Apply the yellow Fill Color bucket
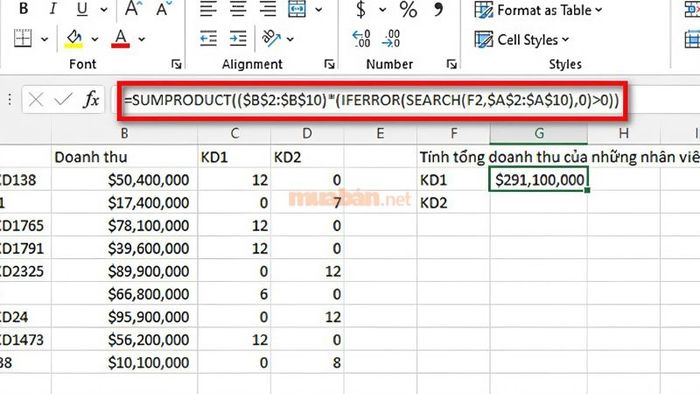Image resolution: width=700 pixels, height=394 pixels. [x=74, y=39]
